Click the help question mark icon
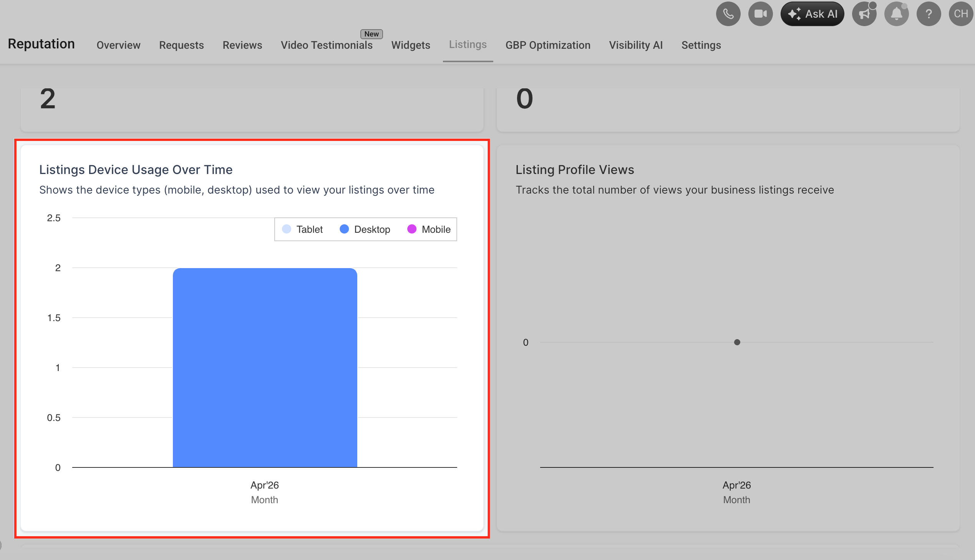975x560 pixels. point(929,14)
